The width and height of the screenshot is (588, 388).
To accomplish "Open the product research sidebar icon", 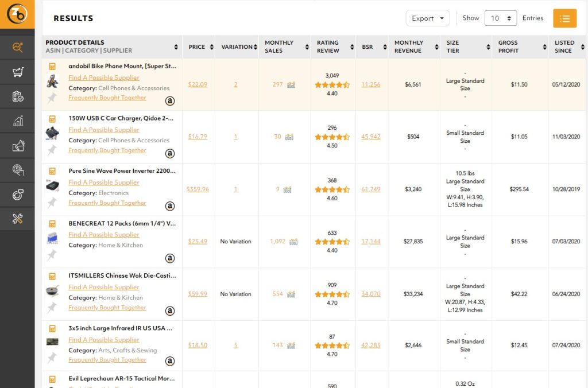I will (17, 48).
